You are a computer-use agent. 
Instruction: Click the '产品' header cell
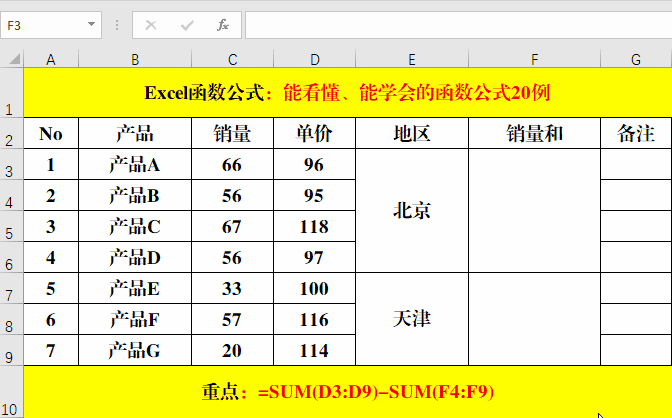135,133
